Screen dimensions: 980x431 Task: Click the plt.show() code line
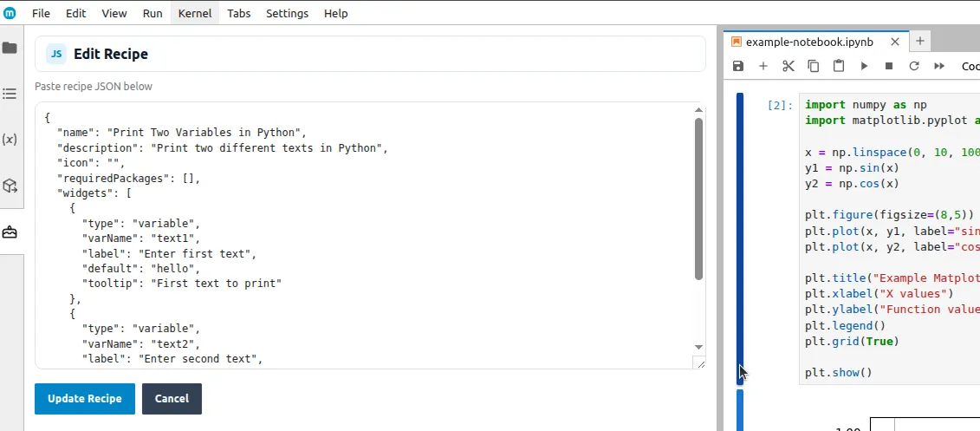pyautogui.click(x=838, y=373)
